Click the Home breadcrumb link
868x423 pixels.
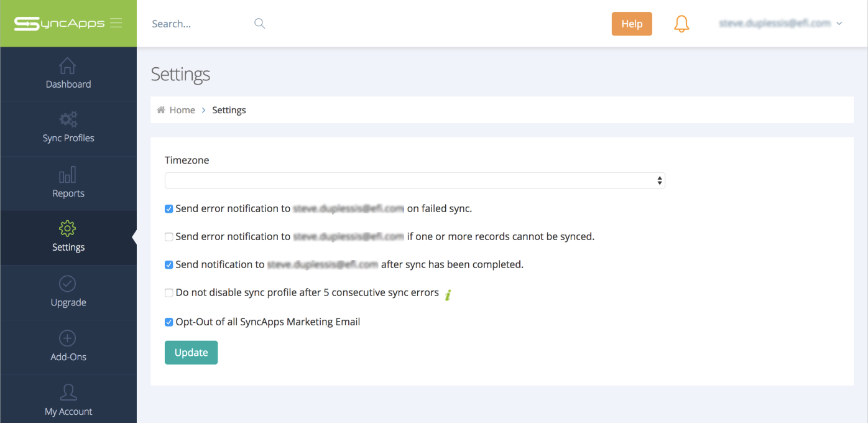[x=182, y=110]
